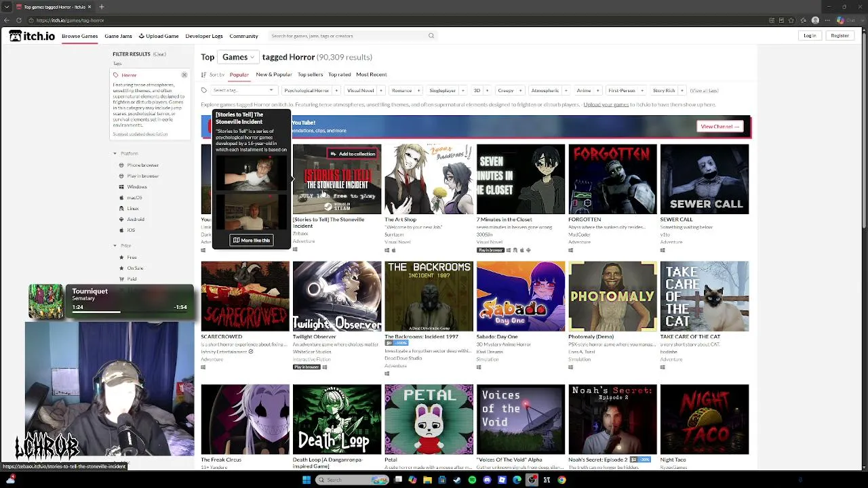Screen dimensions: 868x488
Task: Add Anime tag with its plus button
Action: pyautogui.click(x=597, y=91)
